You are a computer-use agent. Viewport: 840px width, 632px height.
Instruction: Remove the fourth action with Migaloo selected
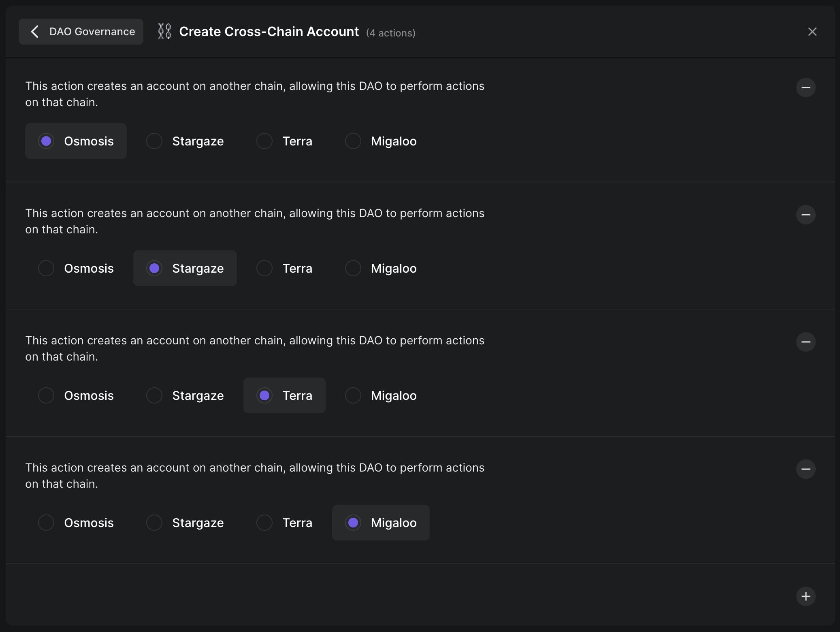click(x=806, y=469)
